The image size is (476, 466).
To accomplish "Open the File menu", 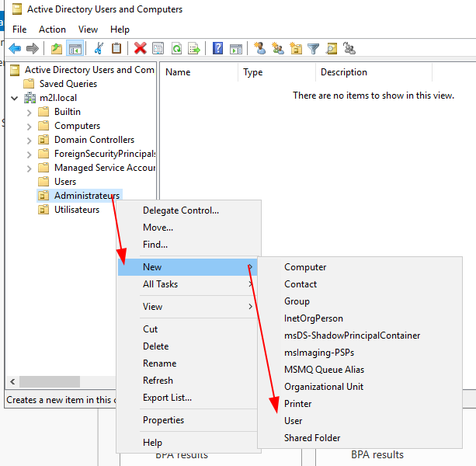I will (19, 30).
